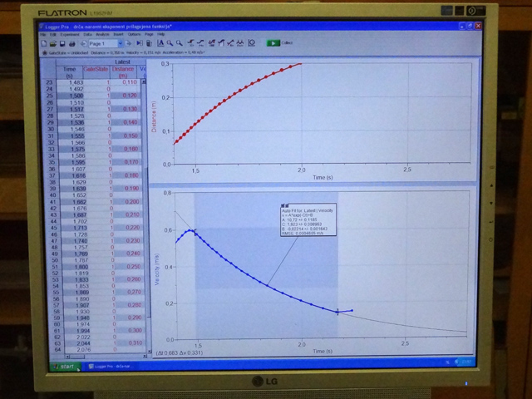
Task: Select row number 23 in the table
Action: (x=50, y=82)
